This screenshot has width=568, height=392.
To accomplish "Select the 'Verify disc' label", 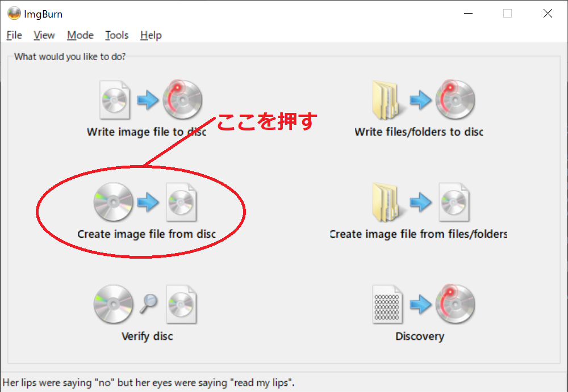I will [x=147, y=336].
